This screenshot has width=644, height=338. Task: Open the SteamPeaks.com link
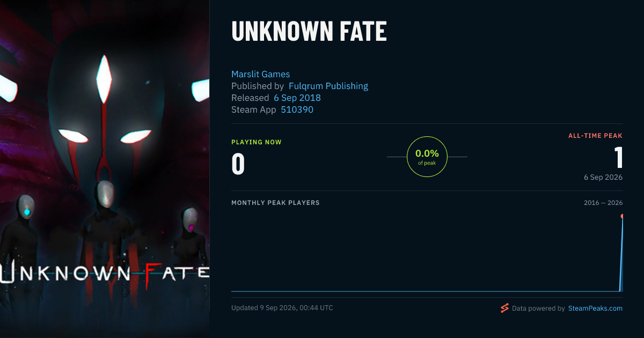click(x=595, y=308)
